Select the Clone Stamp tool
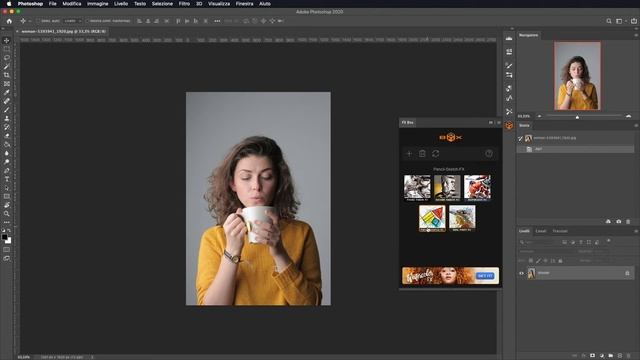This screenshot has width=640, height=360. coord(7,118)
